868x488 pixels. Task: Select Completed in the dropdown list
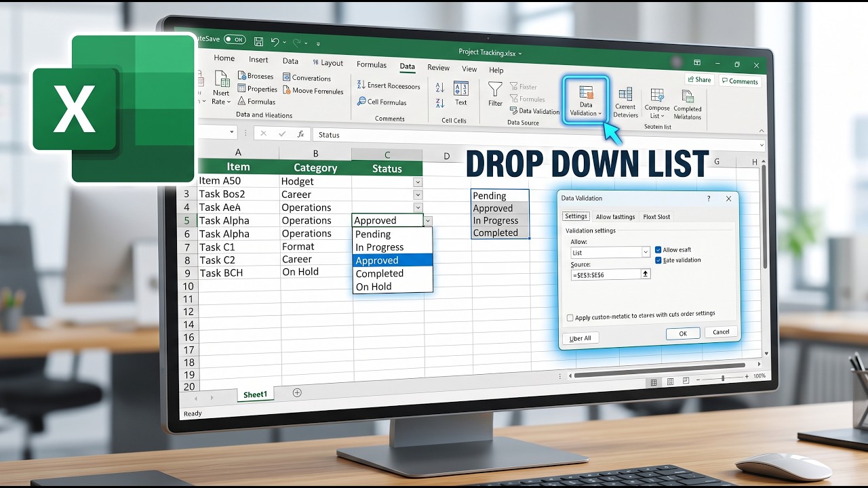pyautogui.click(x=393, y=273)
